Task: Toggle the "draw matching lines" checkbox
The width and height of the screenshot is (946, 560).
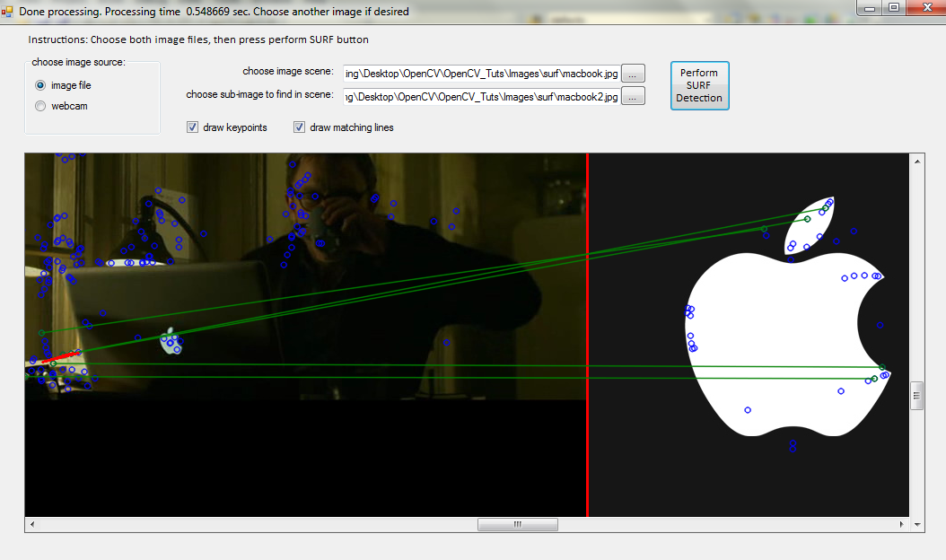Action: click(x=300, y=127)
